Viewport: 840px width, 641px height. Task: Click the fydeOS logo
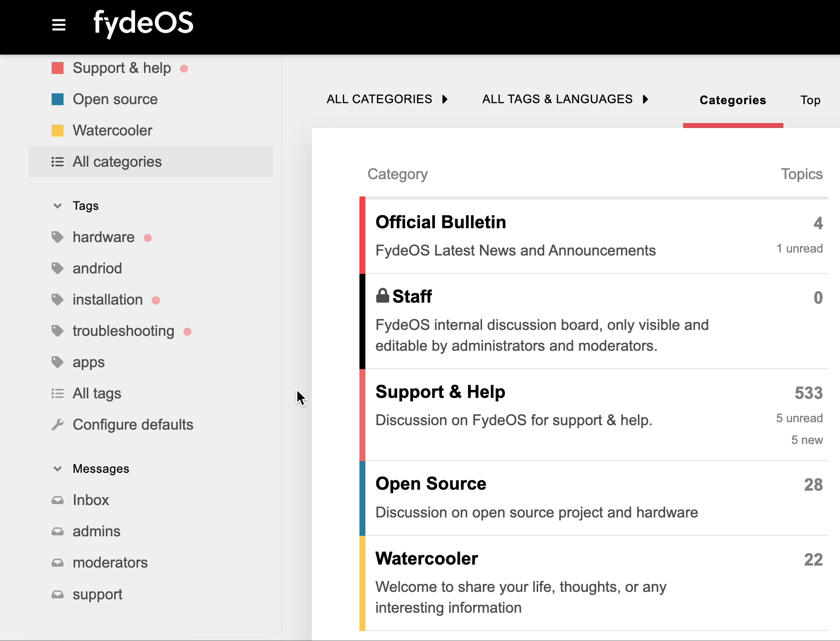click(143, 23)
